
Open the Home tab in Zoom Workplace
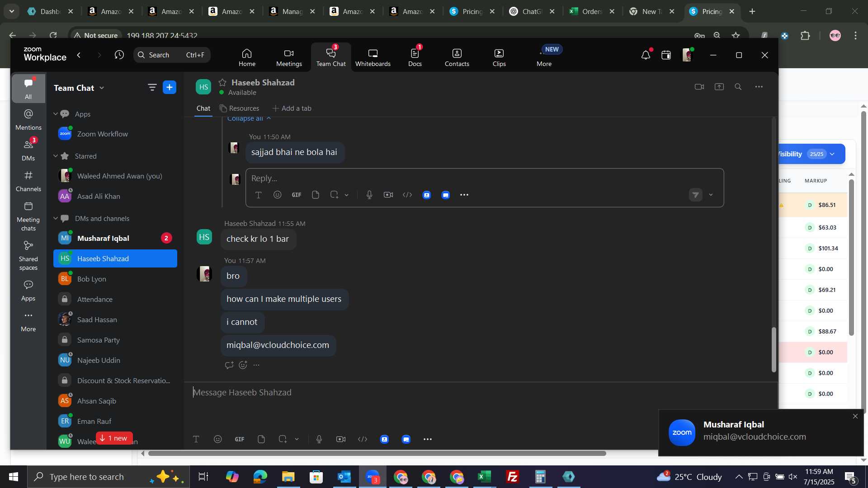click(x=247, y=57)
